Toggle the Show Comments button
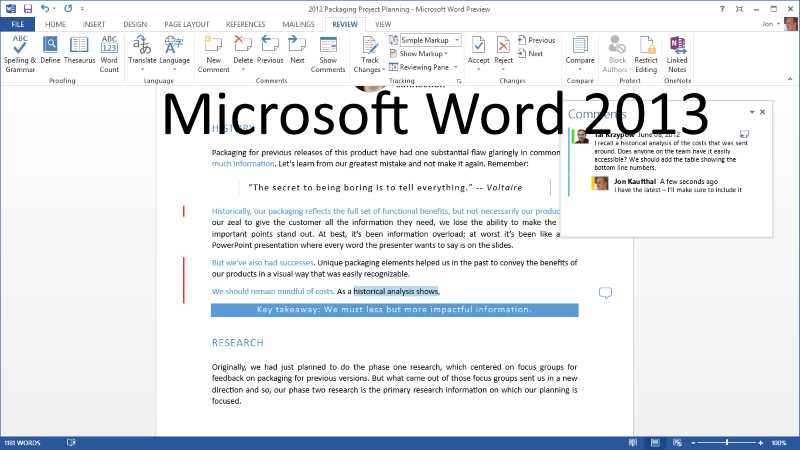 point(327,53)
